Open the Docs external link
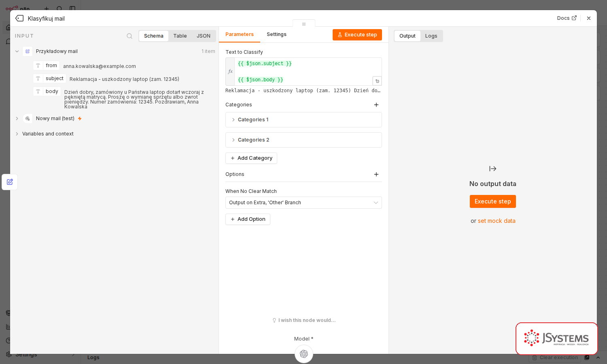607x364 pixels. point(567,18)
